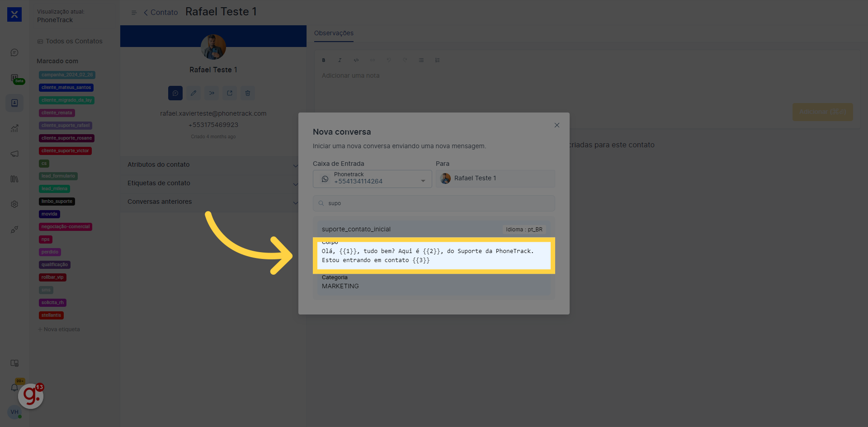Open the Conversations sidebar icon
Screen dimensions: 868x427
click(x=14, y=52)
